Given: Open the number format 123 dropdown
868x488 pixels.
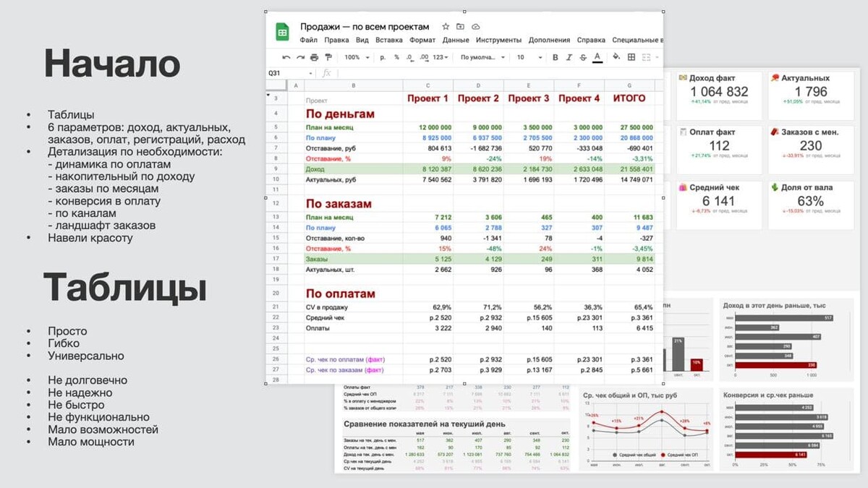Looking at the screenshot, I should pos(440,57).
